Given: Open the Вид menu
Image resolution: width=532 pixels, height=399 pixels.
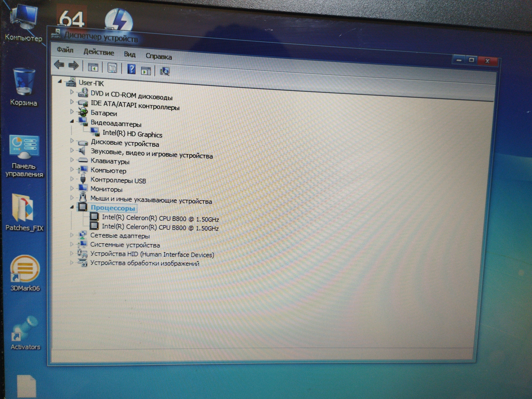Looking at the screenshot, I should [x=130, y=54].
